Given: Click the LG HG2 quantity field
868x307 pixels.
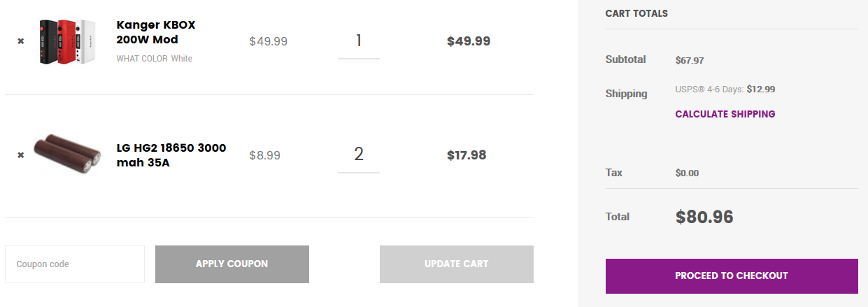Looking at the screenshot, I should (358, 155).
